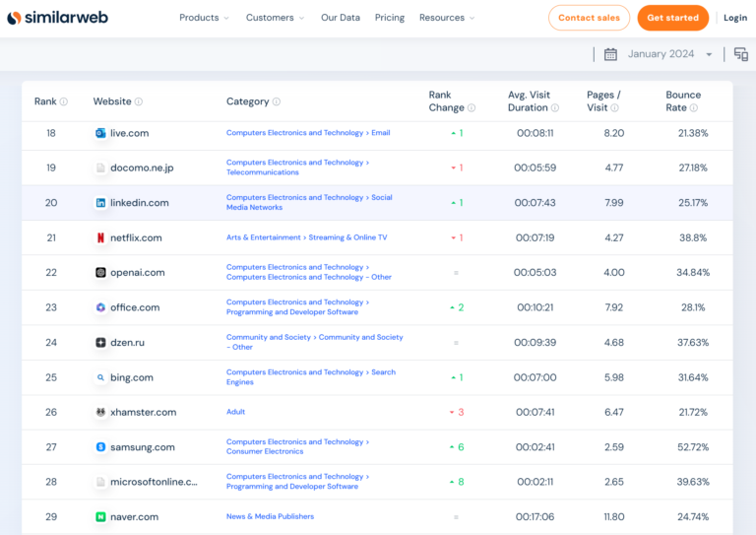The width and height of the screenshot is (756, 535).
Task: Click the device comparison icon at top right
Action: (x=740, y=54)
